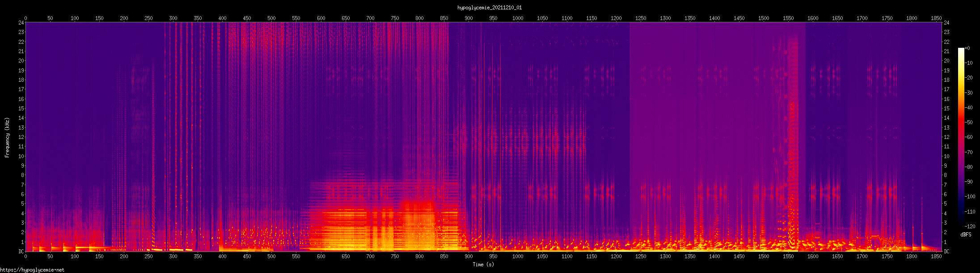Screen dimensions: 980x273
Task: Select the 900 tick on top time axis
Action: (469, 18)
